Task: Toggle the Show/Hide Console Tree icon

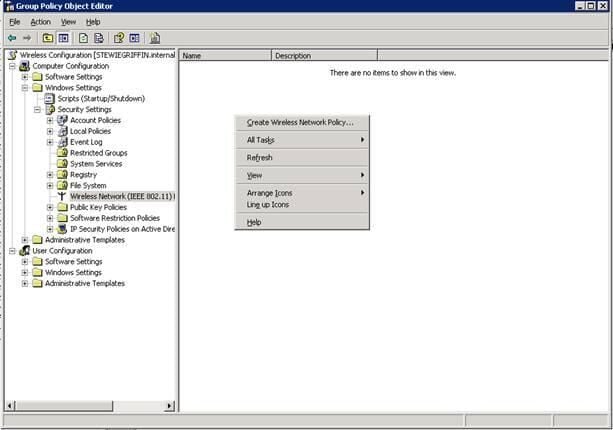Action: coord(63,38)
